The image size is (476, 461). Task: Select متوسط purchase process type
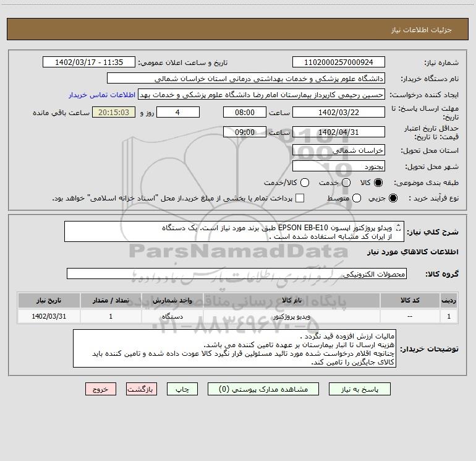[357, 198]
